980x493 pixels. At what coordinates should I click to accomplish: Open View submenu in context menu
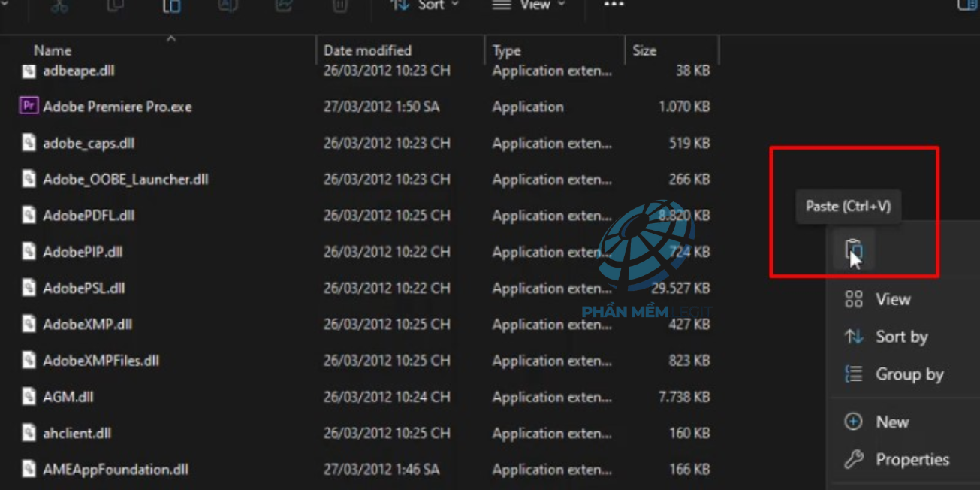pos(894,299)
